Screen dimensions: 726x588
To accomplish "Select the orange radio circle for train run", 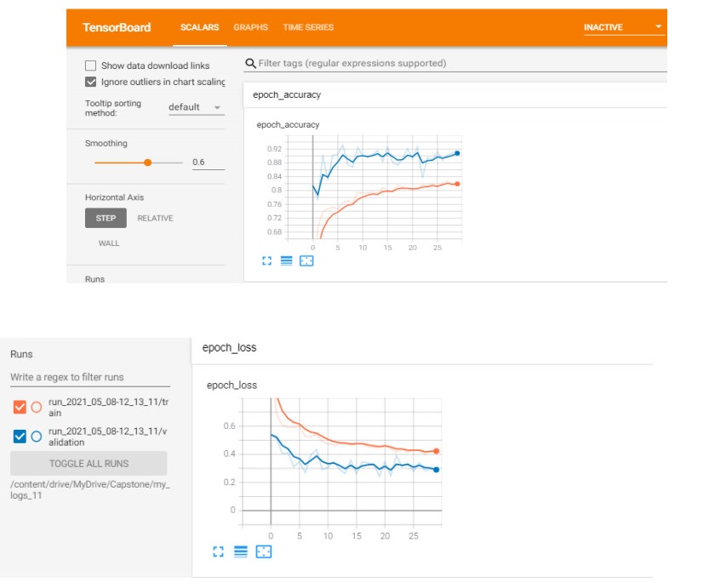I will pos(36,407).
